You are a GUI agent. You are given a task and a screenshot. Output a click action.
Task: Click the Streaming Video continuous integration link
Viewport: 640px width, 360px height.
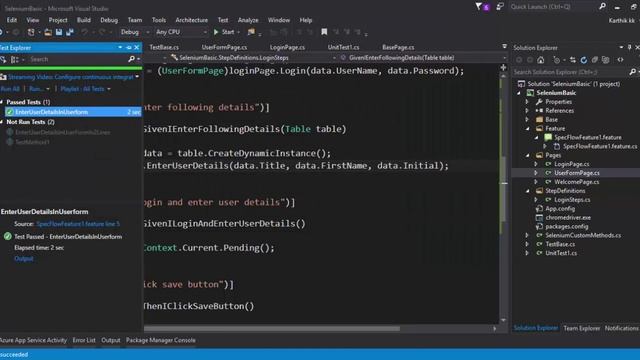tap(71, 77)
